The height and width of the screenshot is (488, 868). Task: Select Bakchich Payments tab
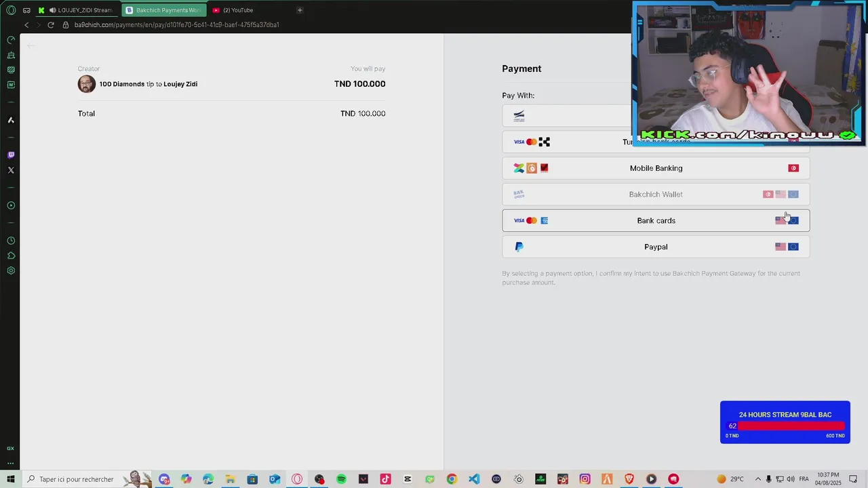[x=163, y=10]
